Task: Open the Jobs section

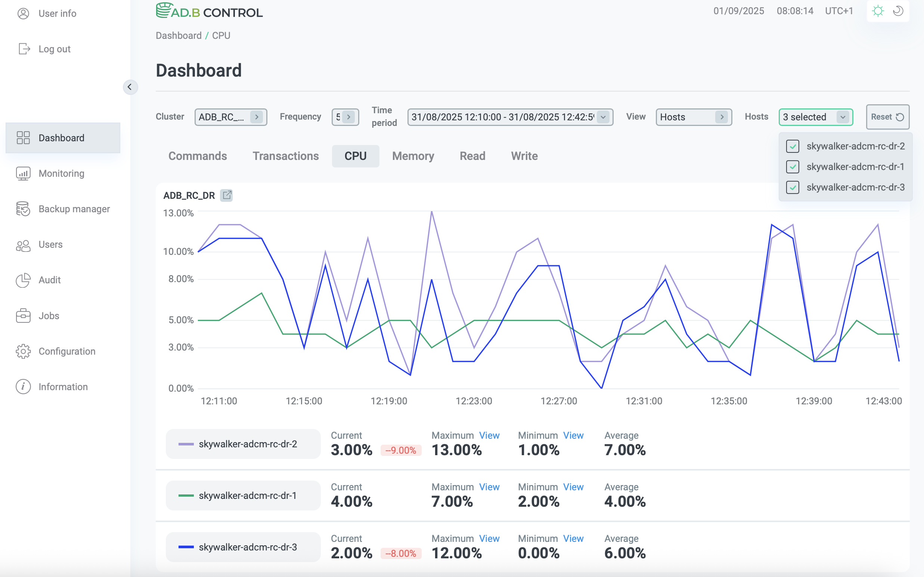Action: pos(49,316)
